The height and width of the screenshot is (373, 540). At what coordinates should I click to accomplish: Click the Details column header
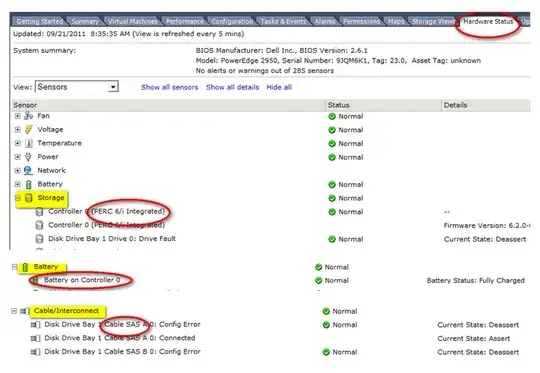coord(486,105)
